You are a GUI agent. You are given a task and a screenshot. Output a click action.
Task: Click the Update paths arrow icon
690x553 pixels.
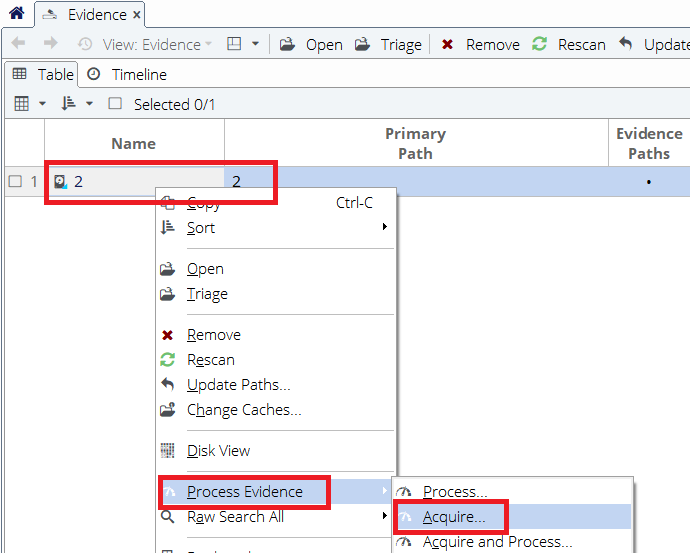point(627,44)
